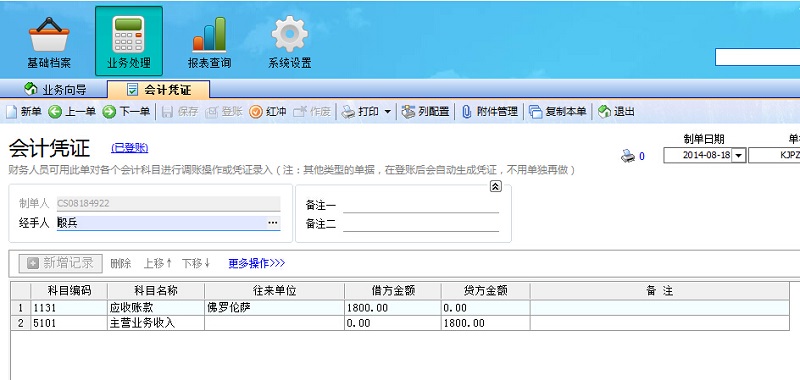Select the 应收账款 cell

[x=156, y=308]
